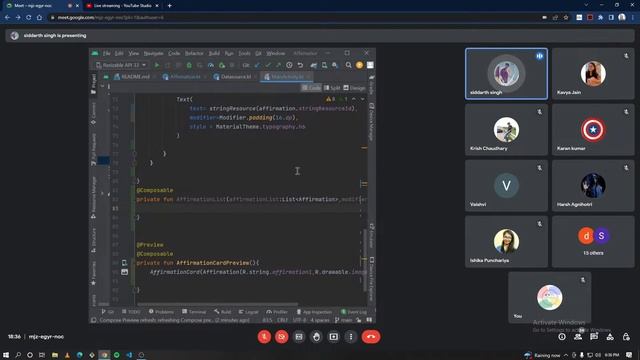Click the main Git branch in status bar
640x360 pixels.
(344, 320)
